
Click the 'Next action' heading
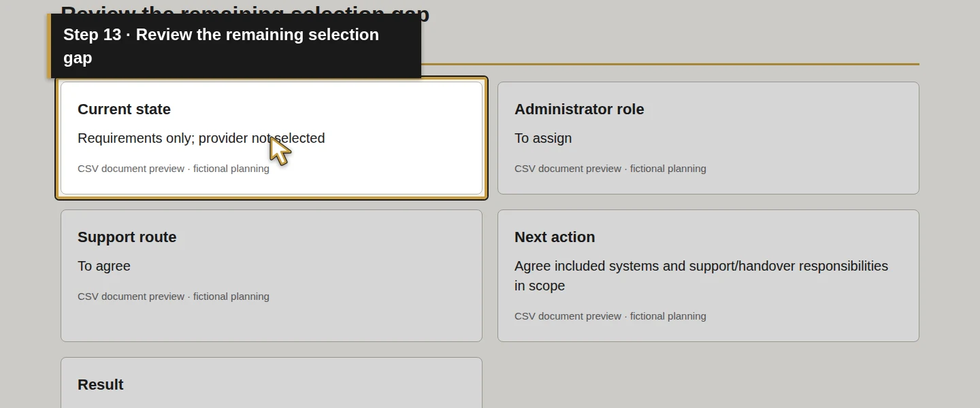click(555, 237)
